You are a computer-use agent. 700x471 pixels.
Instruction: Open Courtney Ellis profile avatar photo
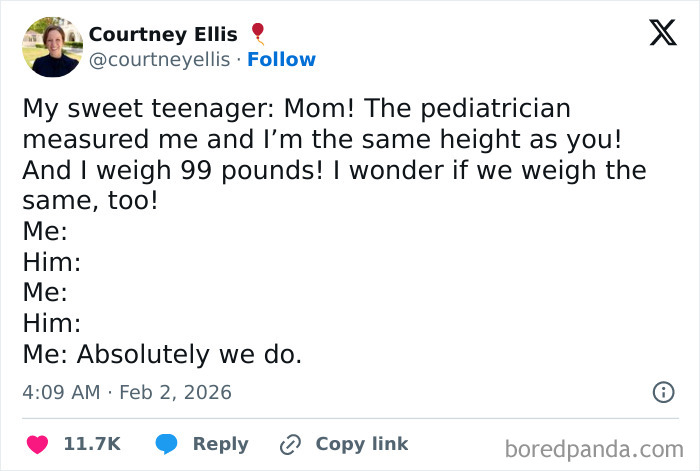[52, 47]
